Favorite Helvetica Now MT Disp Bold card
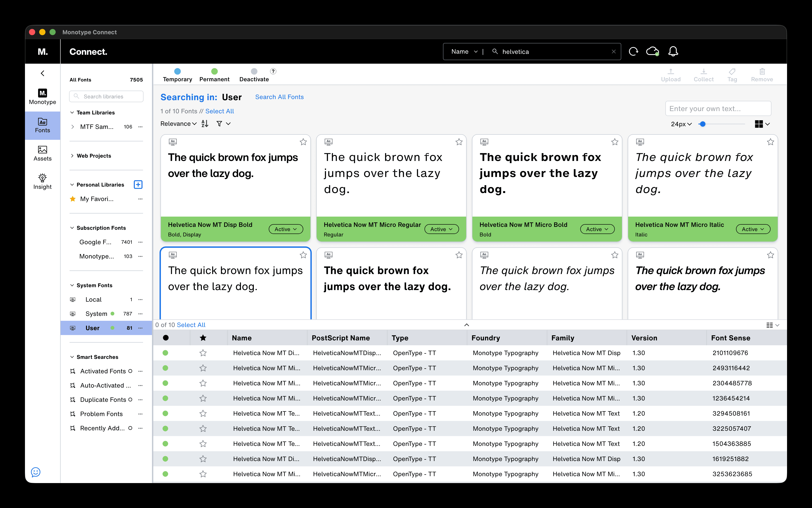The width and height of the screenshot is (812, 508). click(303, 142)
